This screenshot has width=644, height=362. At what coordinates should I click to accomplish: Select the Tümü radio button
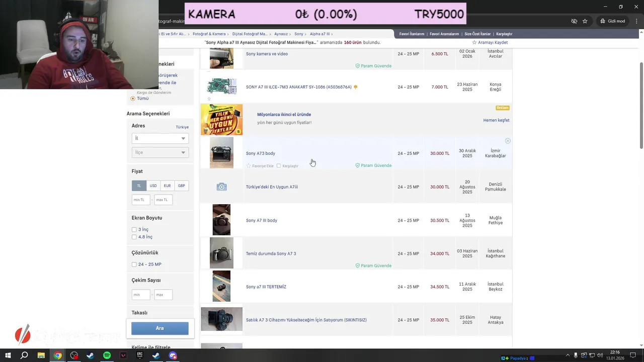[x=133, y=99]
